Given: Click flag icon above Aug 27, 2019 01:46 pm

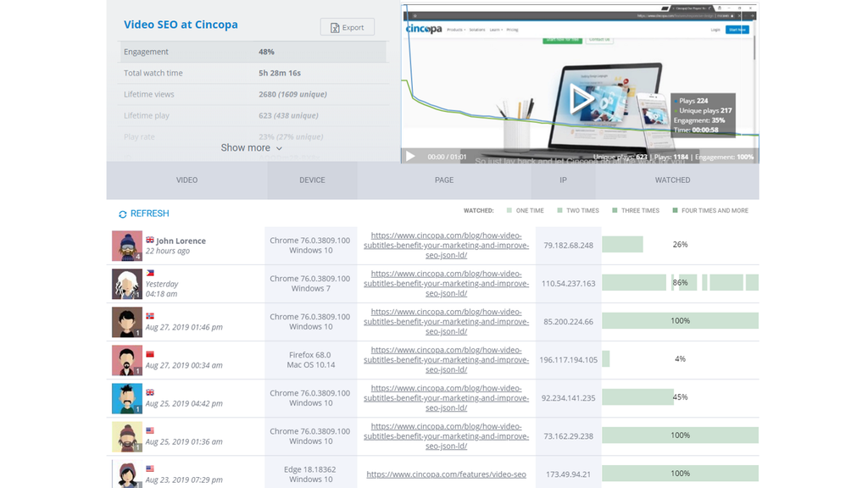Looking at the screenshot, I should 150,316.
